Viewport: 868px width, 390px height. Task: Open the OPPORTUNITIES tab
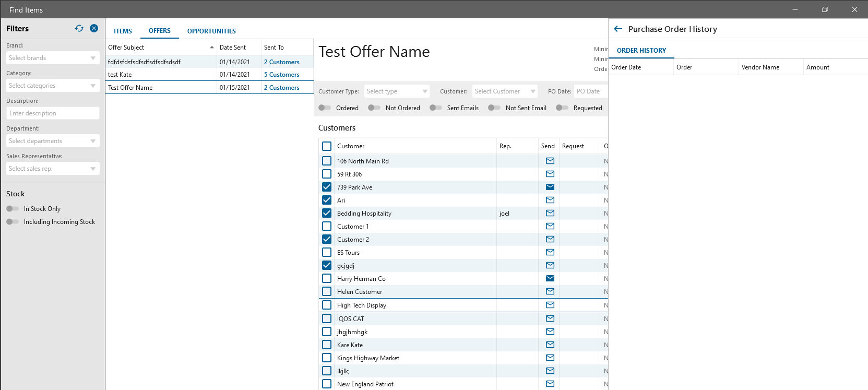point(211,31)
